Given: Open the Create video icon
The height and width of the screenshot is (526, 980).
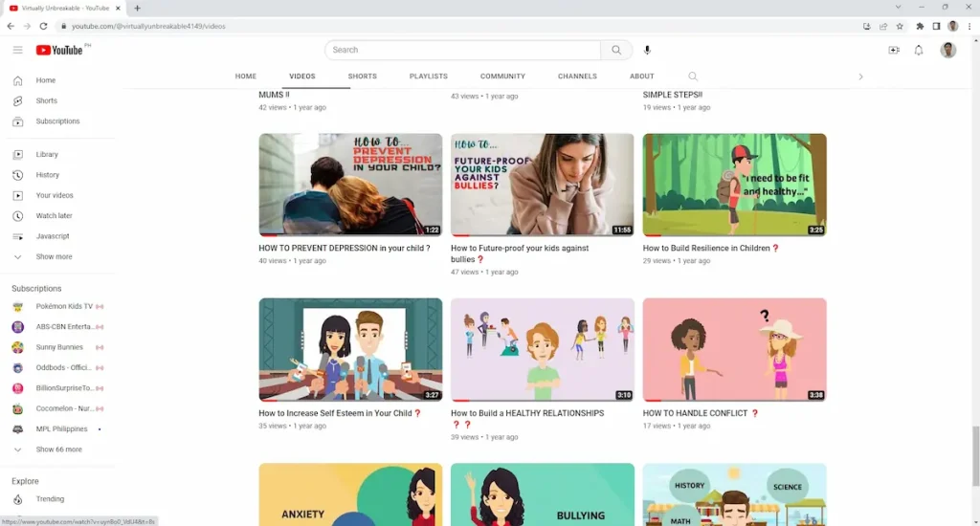Looking at the screenshot, I should coord(894,50).
